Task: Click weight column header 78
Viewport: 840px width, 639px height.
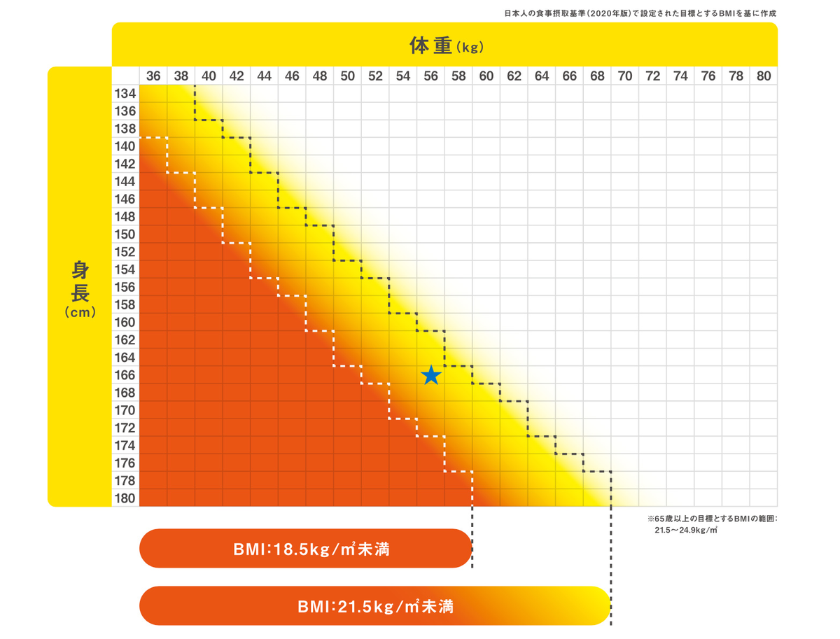Action: (x=736, y=76)
